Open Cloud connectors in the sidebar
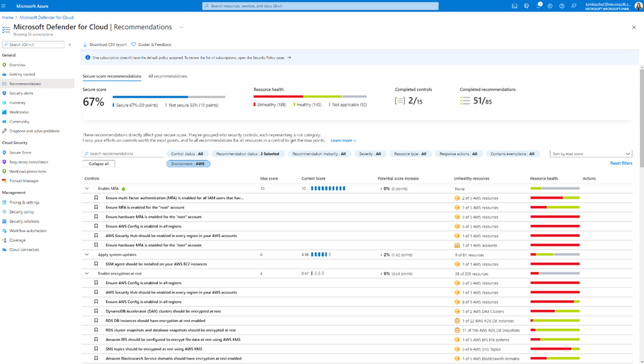The image size is (644, 364). click(x=24, y=249)
